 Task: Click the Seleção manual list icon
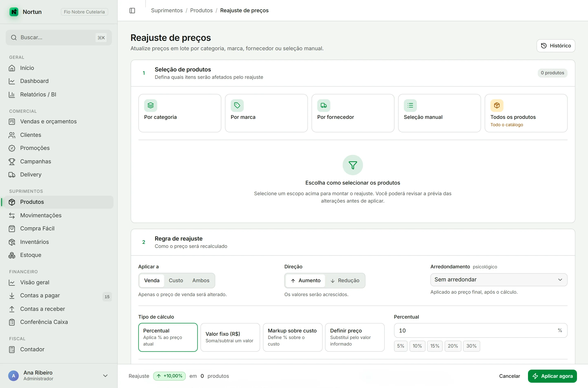coord(410,105)
